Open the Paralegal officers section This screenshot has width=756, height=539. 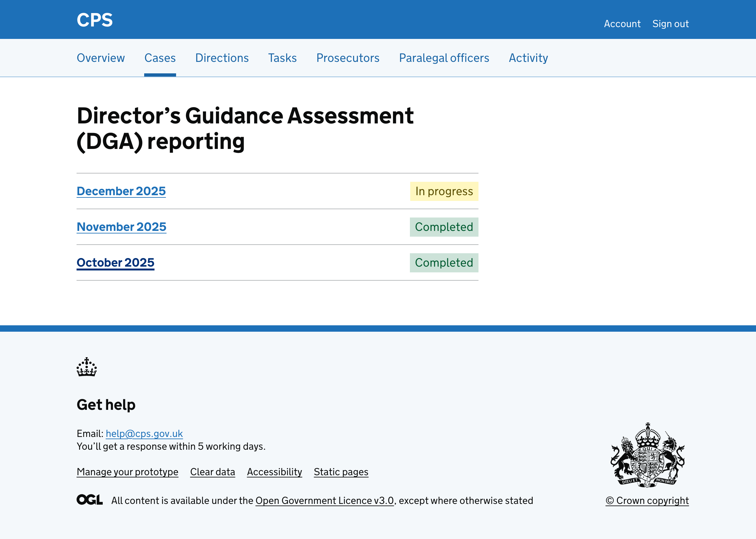(444, 58)
